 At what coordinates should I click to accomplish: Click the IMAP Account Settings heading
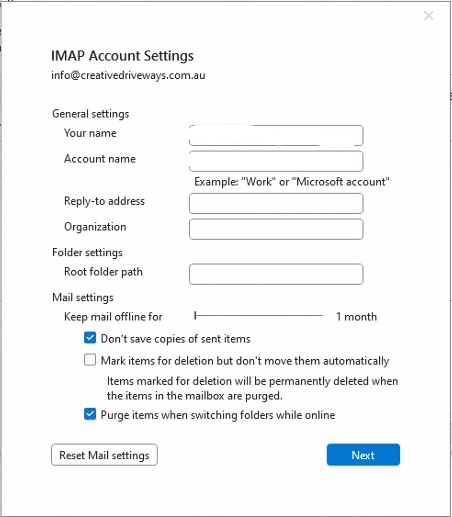click(122, 56)
